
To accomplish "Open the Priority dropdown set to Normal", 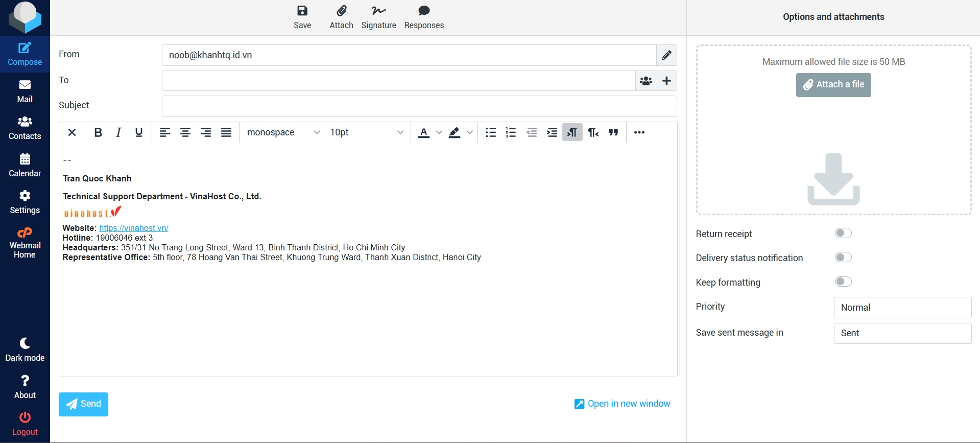I will click(902, 308).
